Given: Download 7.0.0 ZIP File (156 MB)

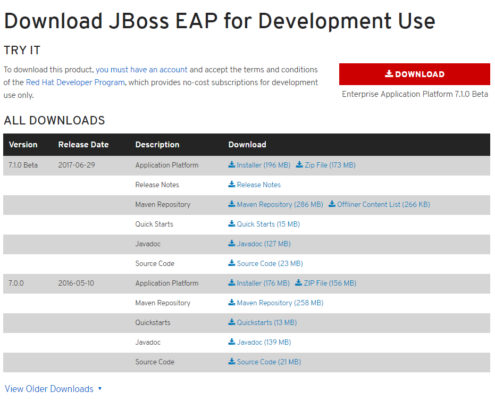Looking at the screenshot, I should click(x=326, y=283).
